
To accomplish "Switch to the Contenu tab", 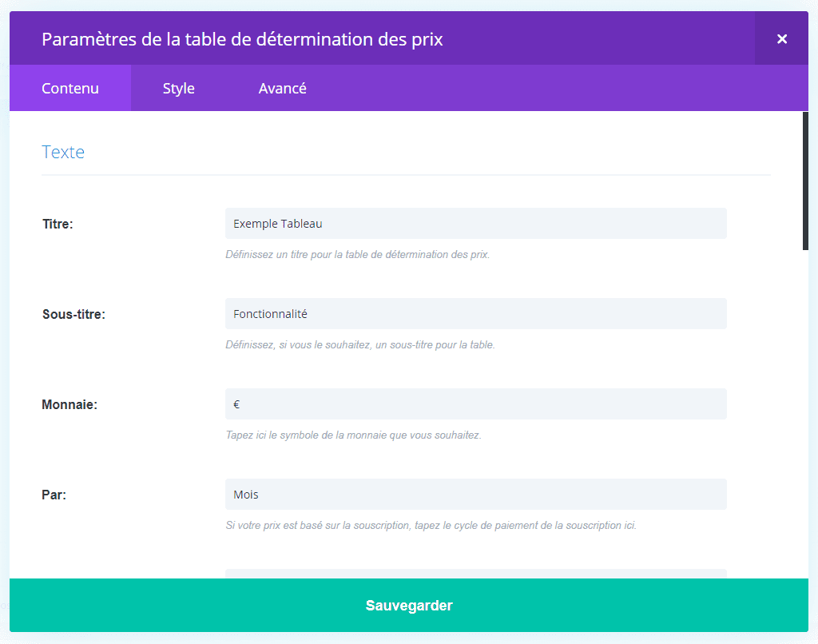I will [x=70, y=88].
